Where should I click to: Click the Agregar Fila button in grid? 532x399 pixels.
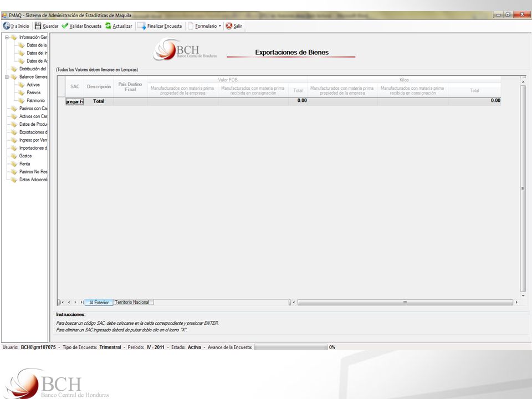[x=75, y=101]
